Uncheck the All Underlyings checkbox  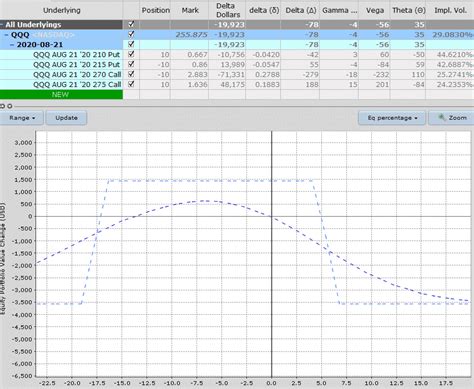tap(131, 24)
